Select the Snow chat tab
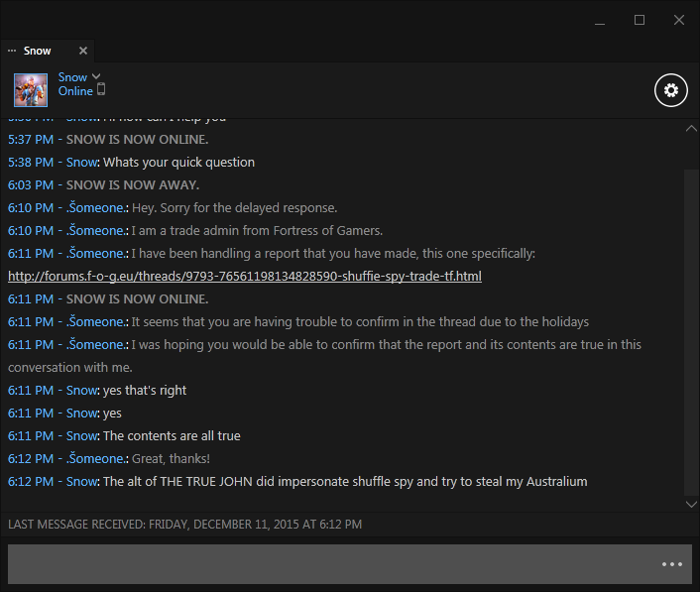Viewport: 700px width, 592px height. 38,51
